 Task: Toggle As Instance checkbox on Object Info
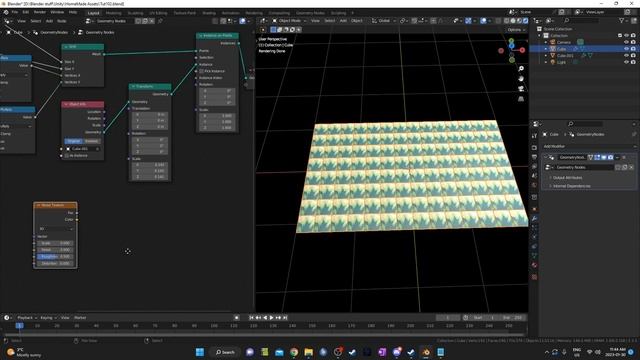[x=67, y=156]
